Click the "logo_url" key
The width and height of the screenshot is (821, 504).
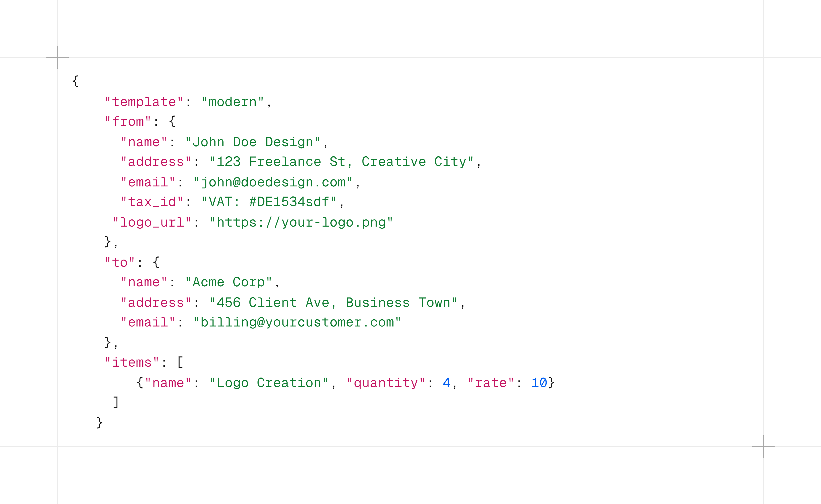coord(152,222)
